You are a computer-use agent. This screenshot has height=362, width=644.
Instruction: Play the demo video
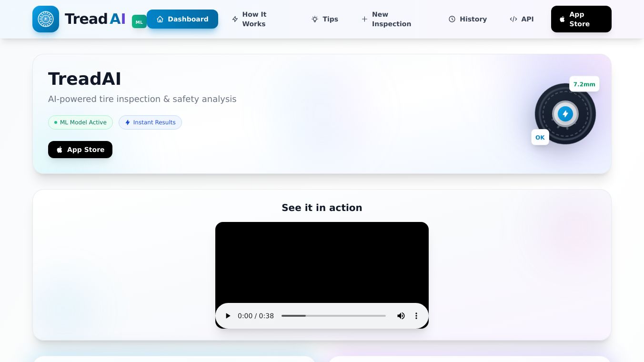click(x=228, y=316)
